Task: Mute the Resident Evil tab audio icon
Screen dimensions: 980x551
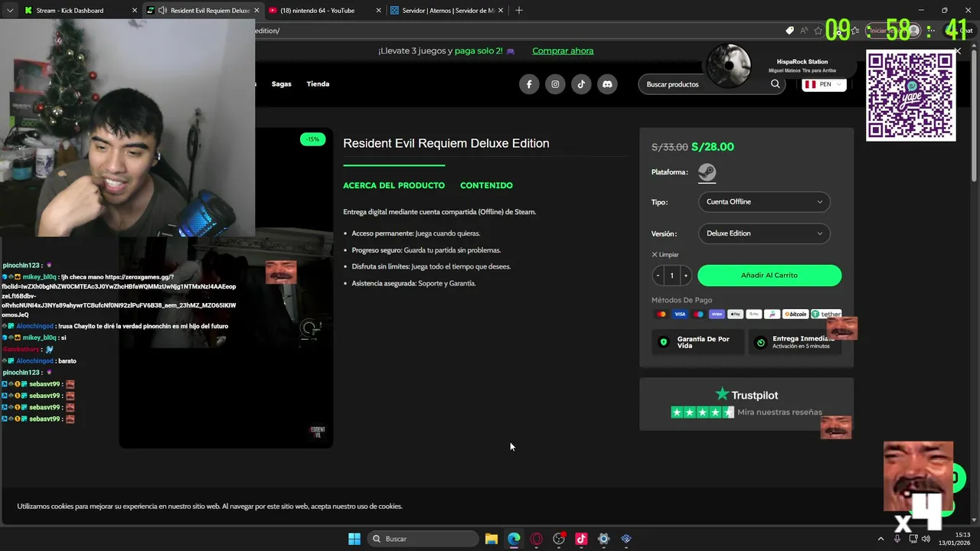Action: (x=162, y=11)
